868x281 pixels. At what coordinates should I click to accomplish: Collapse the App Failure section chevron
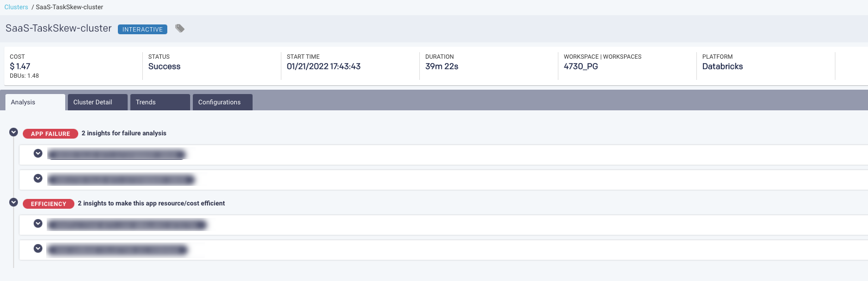[x=14, y=132]
